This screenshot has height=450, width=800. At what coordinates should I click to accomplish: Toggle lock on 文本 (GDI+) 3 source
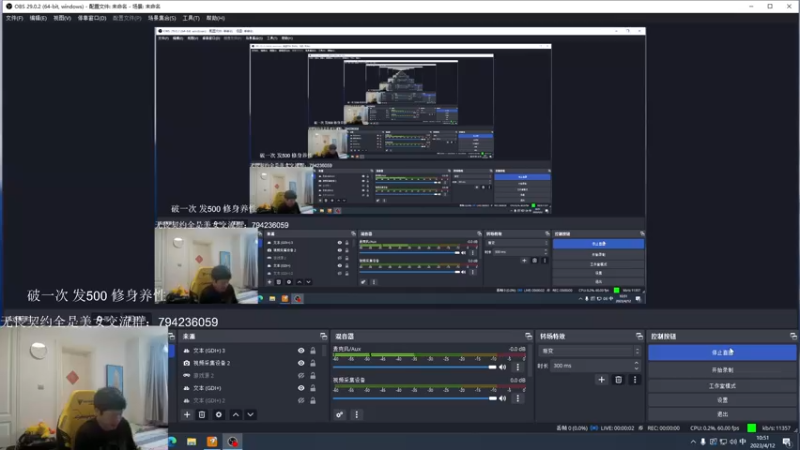point(313,351)
